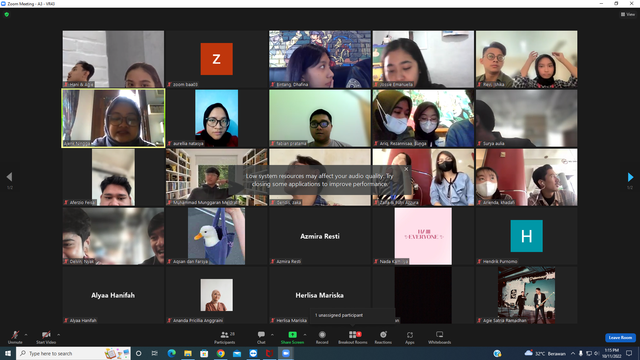The height and width of the screenshot is (360, 640).
Task: Start Video camera button
Action: click(x=46, y=337)
